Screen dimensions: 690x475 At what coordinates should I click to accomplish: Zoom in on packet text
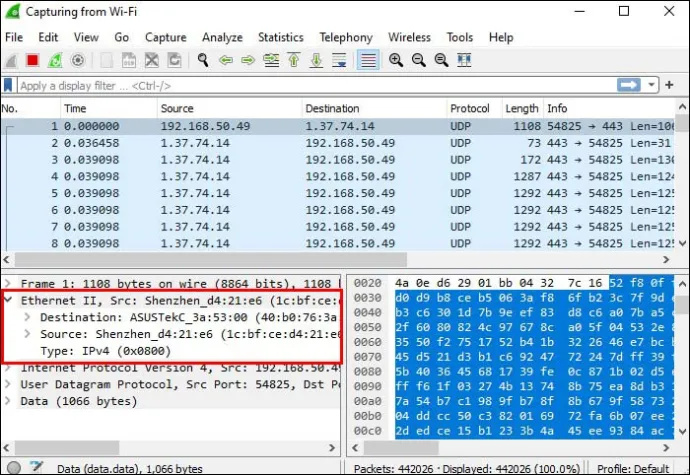[x=396, y=60]
